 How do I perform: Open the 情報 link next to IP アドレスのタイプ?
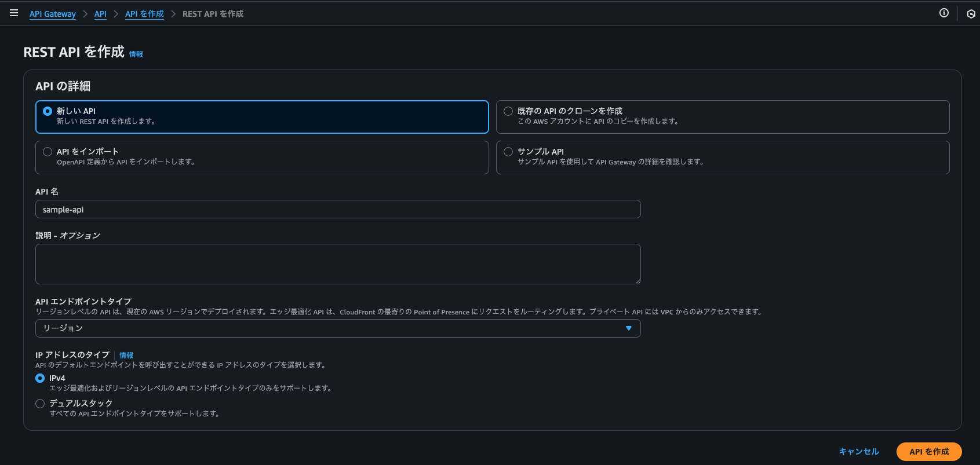pos(126,356)
